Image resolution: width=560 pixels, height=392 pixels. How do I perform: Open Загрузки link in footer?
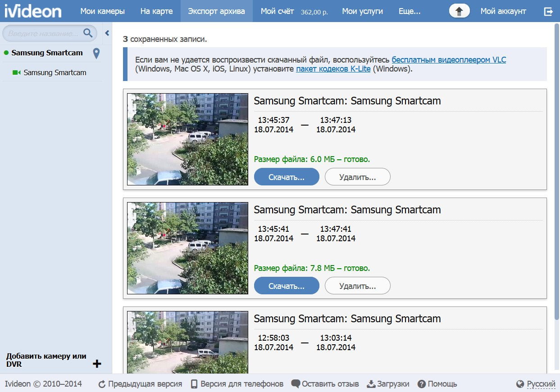(393, 384)
